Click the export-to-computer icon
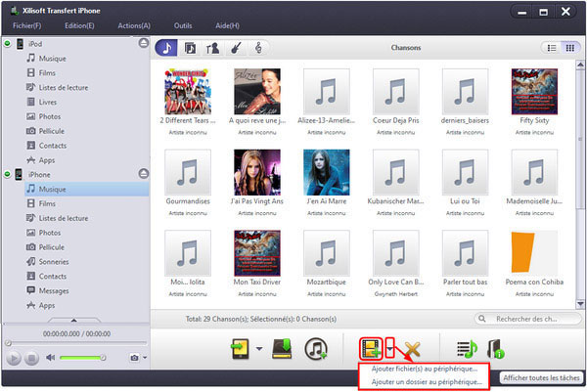Viewport: 587px width, 392px height. (282, 349)
